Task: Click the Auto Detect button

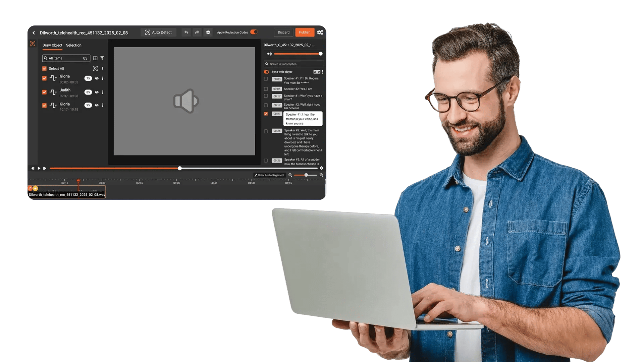Action: [158, 32]
